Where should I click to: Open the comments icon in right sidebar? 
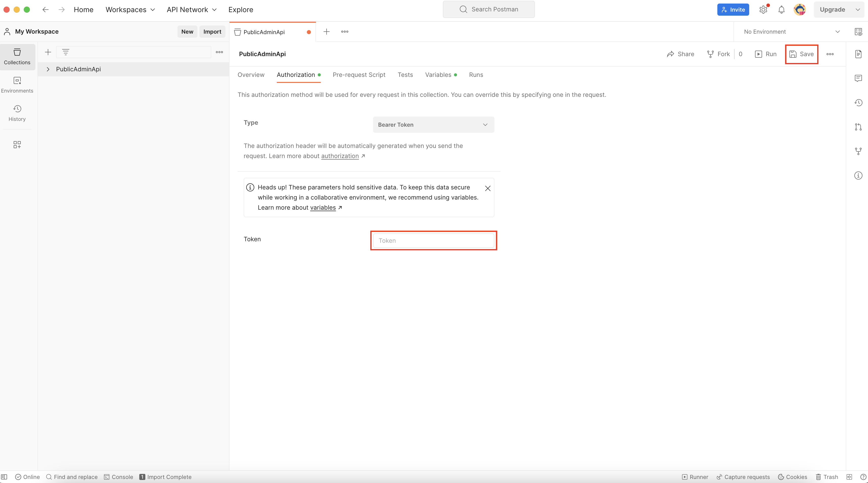[x=858, y=78]
